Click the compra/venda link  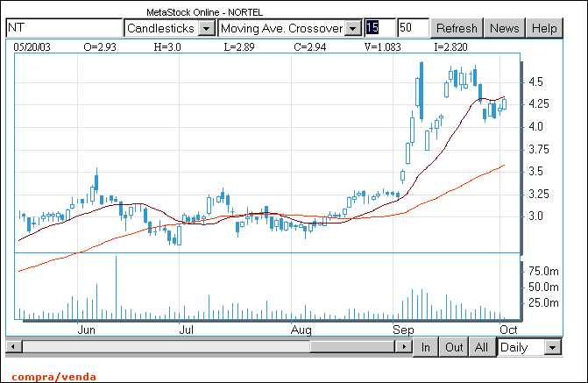[53, 377]
